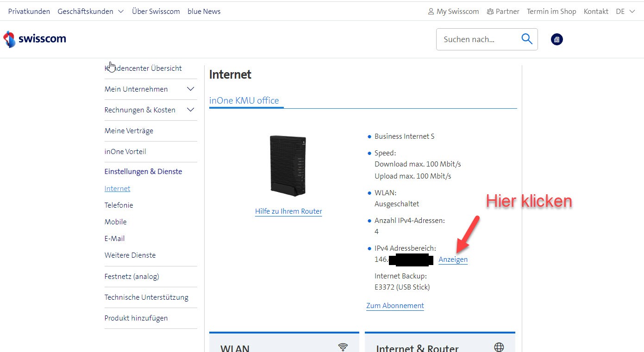The width and height of the screenshot is (644, 352).
Task: Click the Internet & Router globe icon
Action: 499,347
